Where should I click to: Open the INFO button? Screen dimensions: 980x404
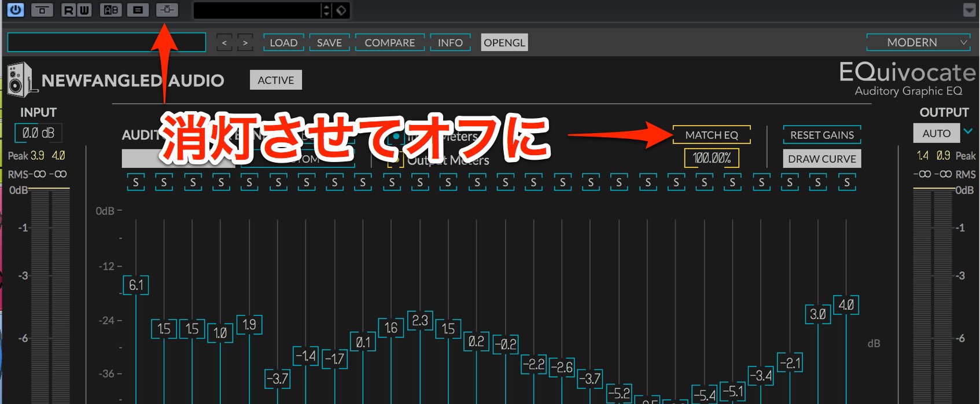click(450, 43)
